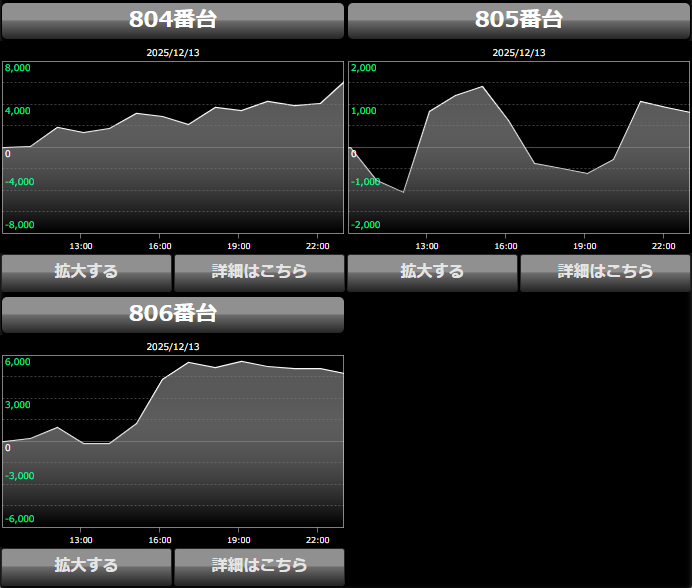
Task: Click the 6,000 axis label on 806 graph
Action: [x=18, y=362]
